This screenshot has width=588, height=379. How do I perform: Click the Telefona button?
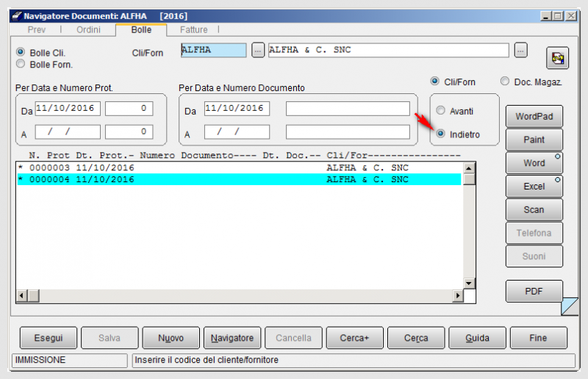pos(534,233)
